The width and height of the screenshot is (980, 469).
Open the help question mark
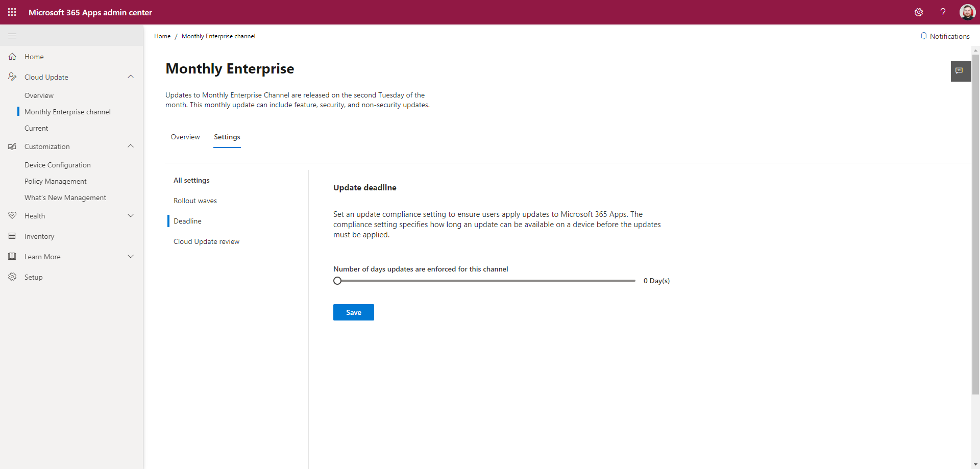coord(943,12)
